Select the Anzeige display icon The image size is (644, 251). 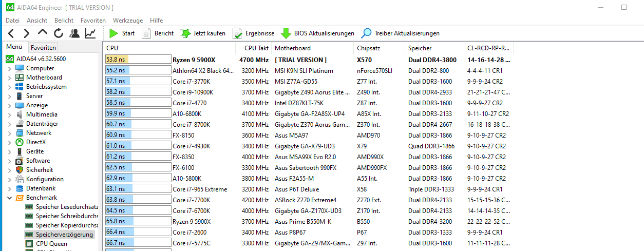tap(20, 105)
